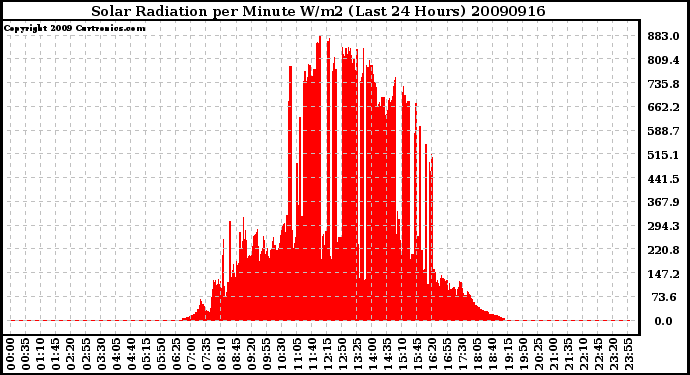690x375 pixels.
Task: Select the 883.0 y-axis value
Action: tap(664, 36)
